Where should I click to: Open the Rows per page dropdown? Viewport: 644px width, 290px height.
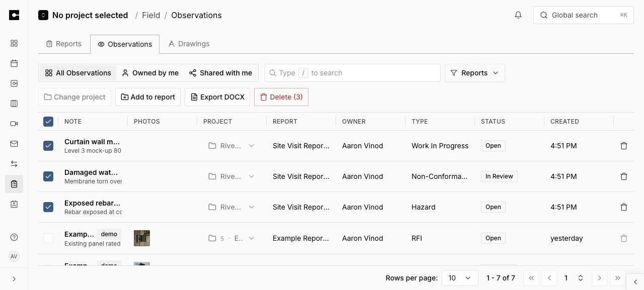[460, 278]
